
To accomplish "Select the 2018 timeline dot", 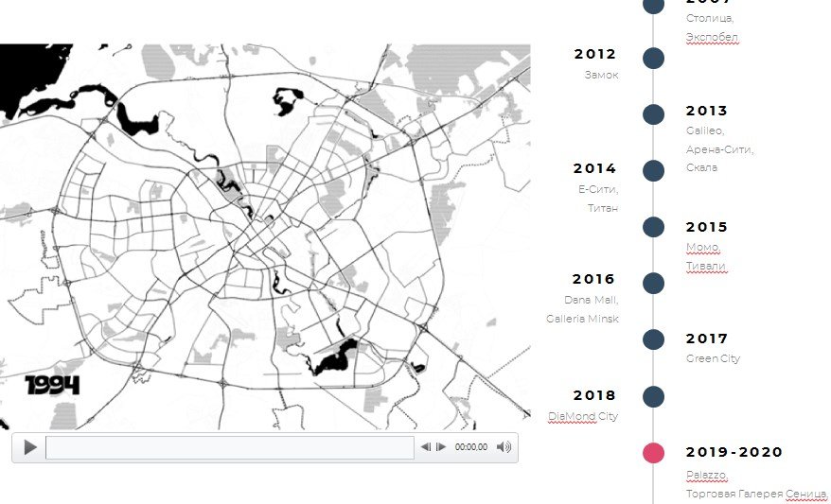I will pos(653,396).
